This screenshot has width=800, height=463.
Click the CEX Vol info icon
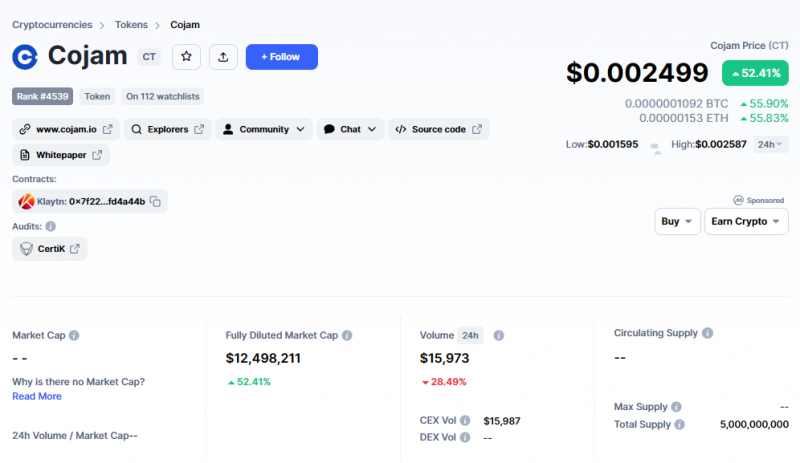[465, 420]
